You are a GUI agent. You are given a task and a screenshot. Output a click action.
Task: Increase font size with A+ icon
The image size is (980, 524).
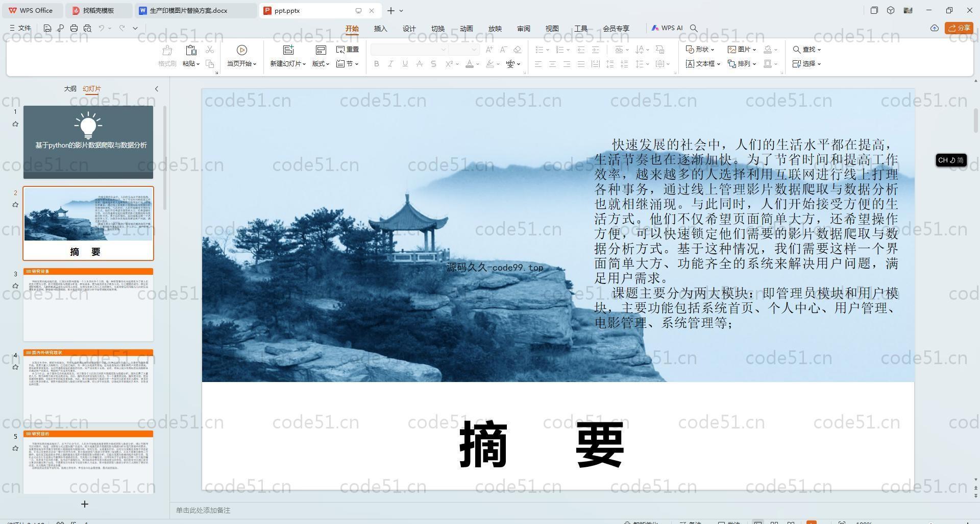pos(489,50)
